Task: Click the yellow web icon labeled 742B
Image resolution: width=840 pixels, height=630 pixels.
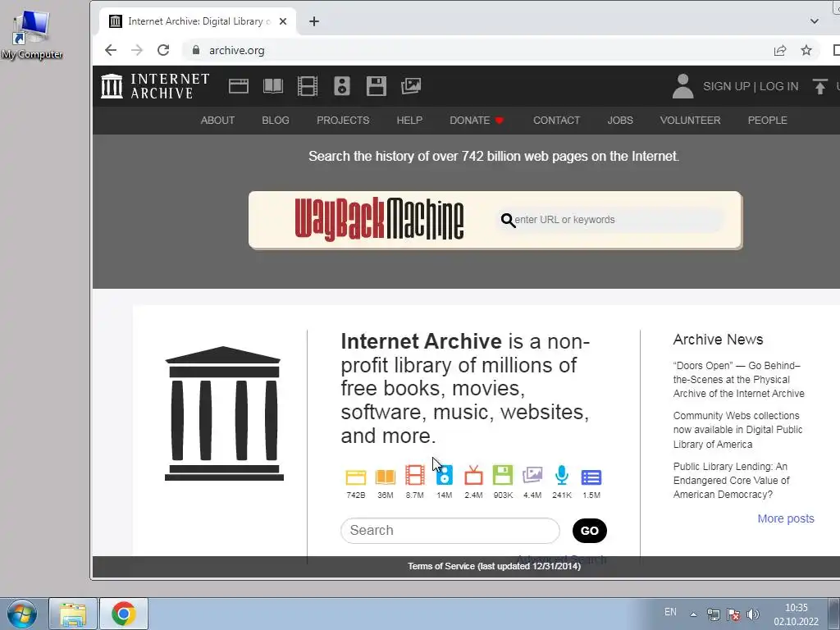Action: tap(356, 477)
